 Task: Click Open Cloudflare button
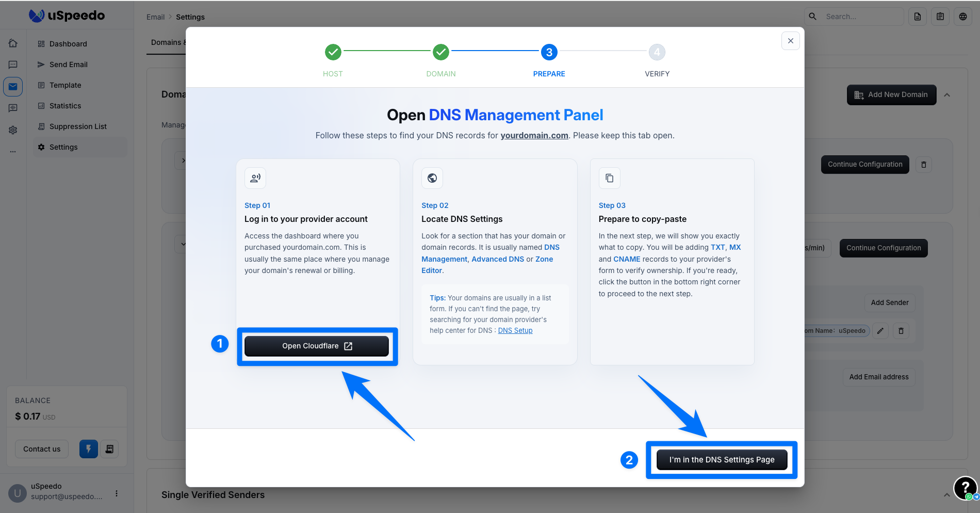coord(317,346)
